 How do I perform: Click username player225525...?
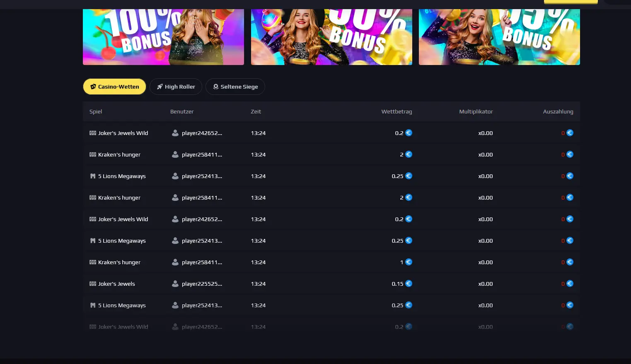(x=202, y=284)
